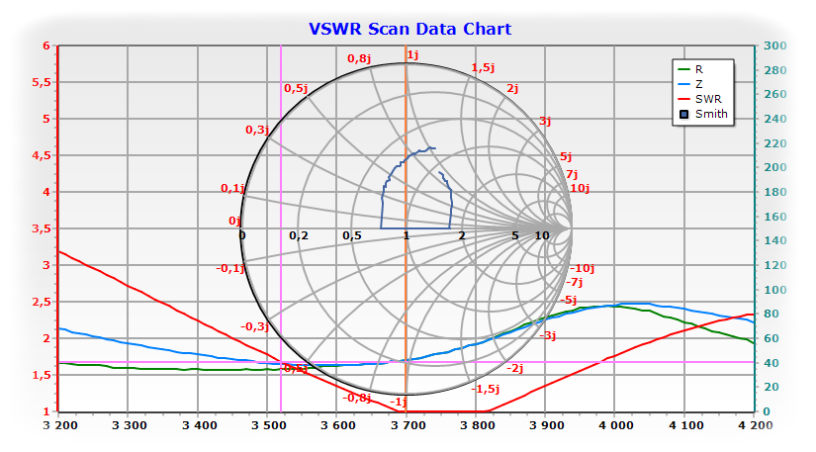This screenshot has width=816, height=452.
Task: Click the 3 300 frequency axis label
Action: click(130, 425)
